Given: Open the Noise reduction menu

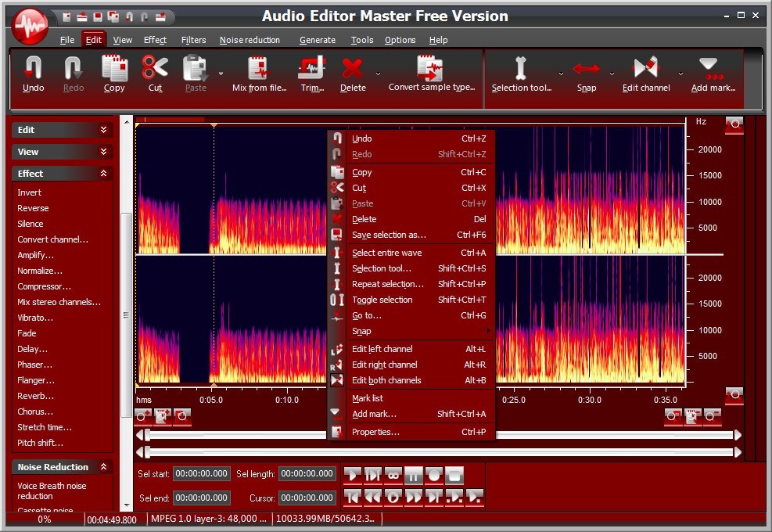Looking at the screenshot, I should point(250,40).
